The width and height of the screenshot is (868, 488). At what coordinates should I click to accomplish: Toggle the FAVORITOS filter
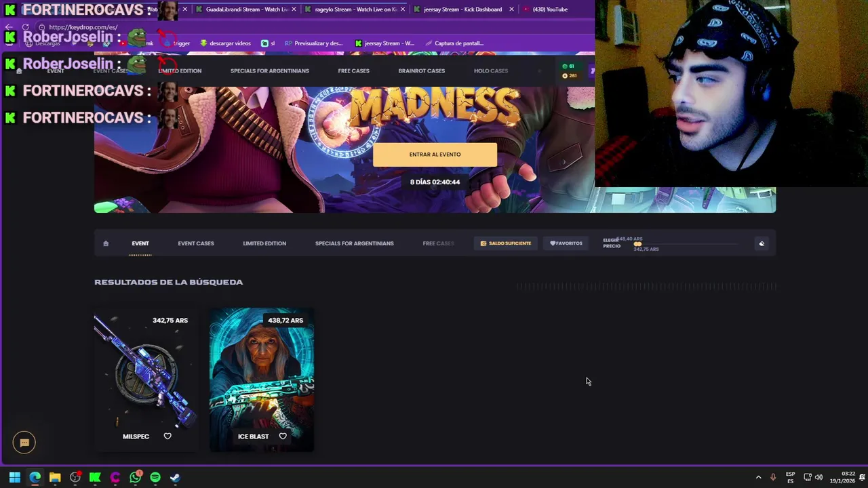click(x=566, y=243)
